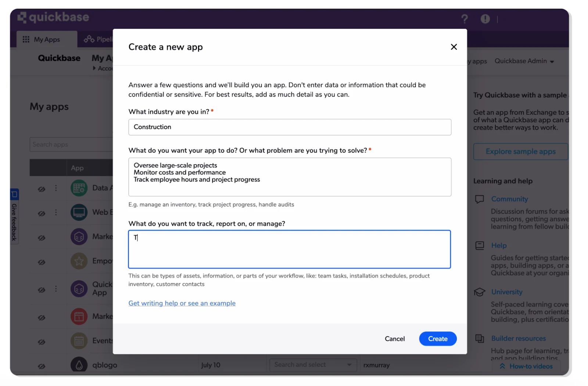This screenshot has height=386, width=588.
Task: Open options menu for Data app row
Action: (x=56, y=188)
